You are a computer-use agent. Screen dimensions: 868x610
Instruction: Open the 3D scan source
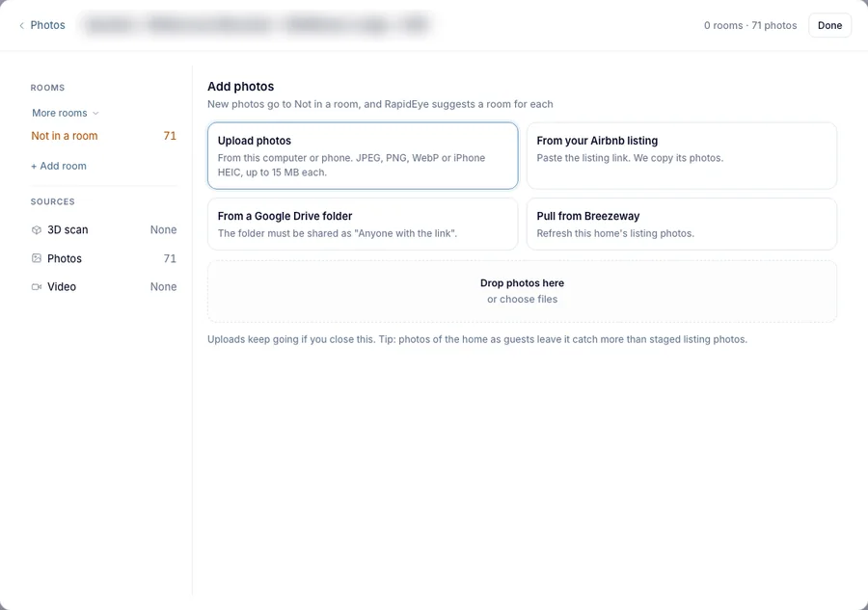pos(103,230)
